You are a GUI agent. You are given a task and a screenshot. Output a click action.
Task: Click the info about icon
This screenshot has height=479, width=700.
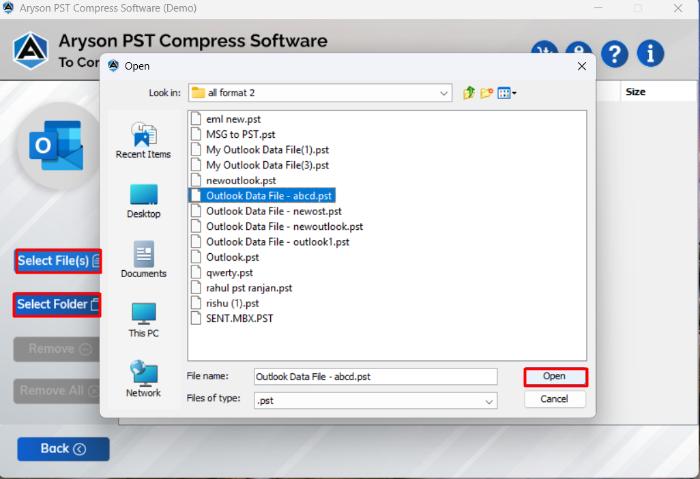(650, 54)
